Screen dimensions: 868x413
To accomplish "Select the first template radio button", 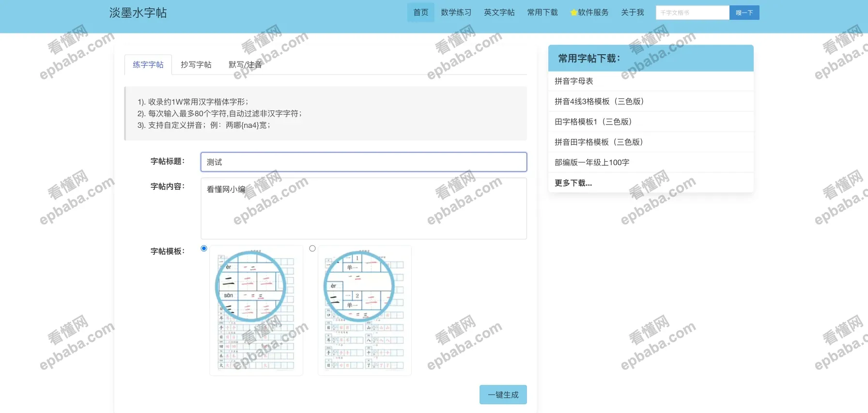I will [x=204, y=248].
